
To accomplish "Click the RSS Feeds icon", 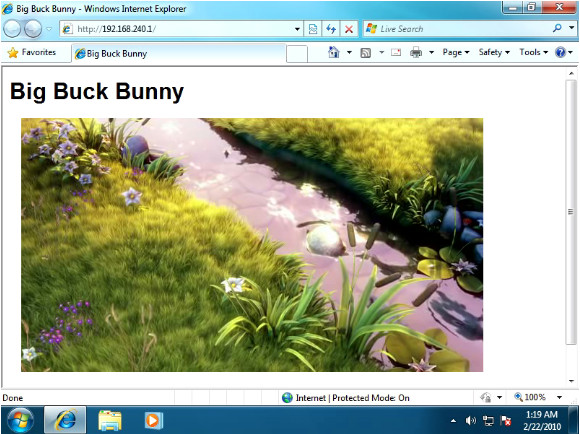I will click(x=365, y=53).
